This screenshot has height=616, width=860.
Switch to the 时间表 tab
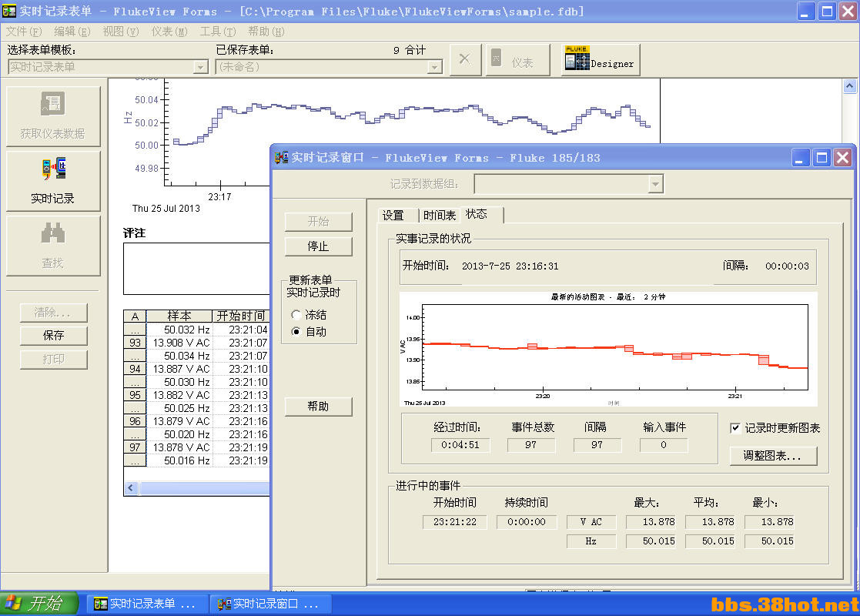(440, 215)
